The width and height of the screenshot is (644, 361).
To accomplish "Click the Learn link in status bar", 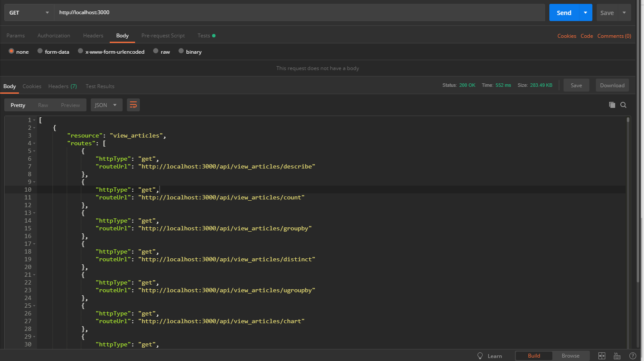I will coord(495,356).
